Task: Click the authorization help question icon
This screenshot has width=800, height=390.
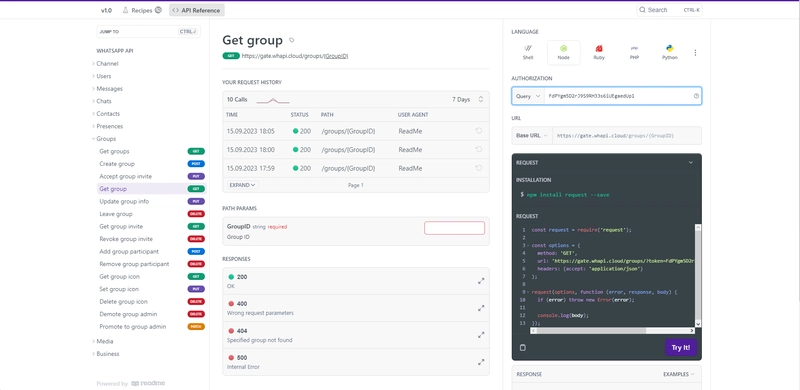Action: [x=696, y=96]
